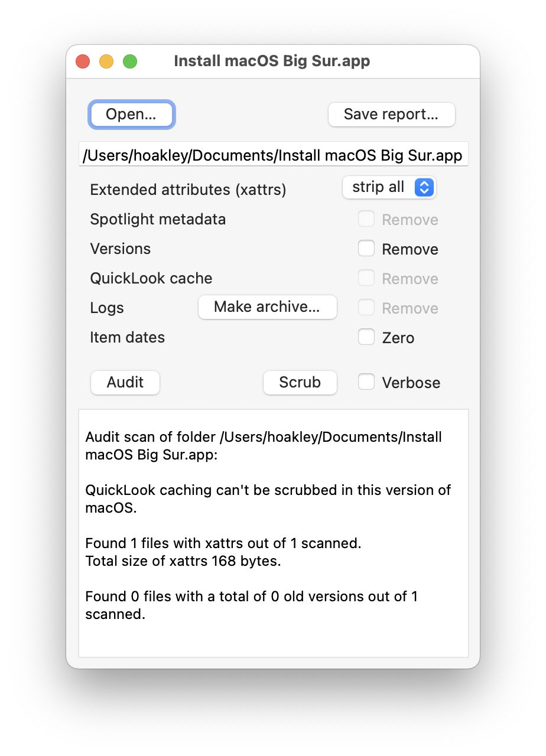Click the Remove checkbox next to Spotlight metadata
Screen dimensions: 546x756
tap(366, 219)
